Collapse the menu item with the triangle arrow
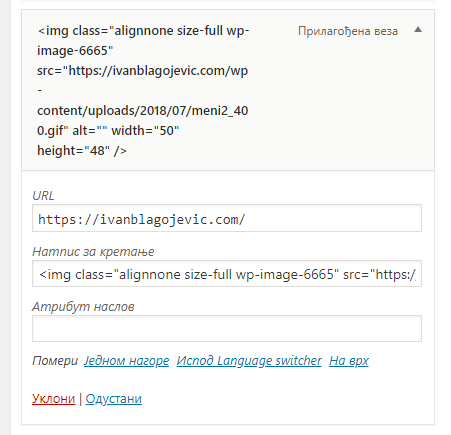 click(418, 30)
